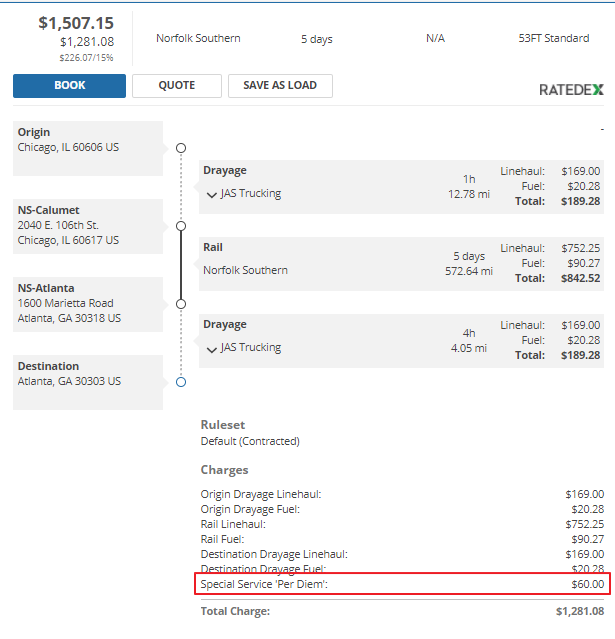Click the Rail segment Norfolk Southern label
Viewport: 615px width, 639px height.
click(x=245, y=270)
